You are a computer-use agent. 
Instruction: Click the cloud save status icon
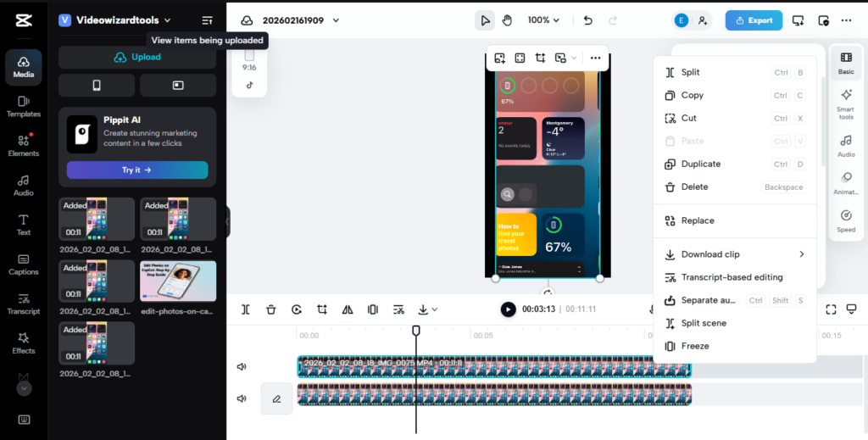[x=247, y=20]
